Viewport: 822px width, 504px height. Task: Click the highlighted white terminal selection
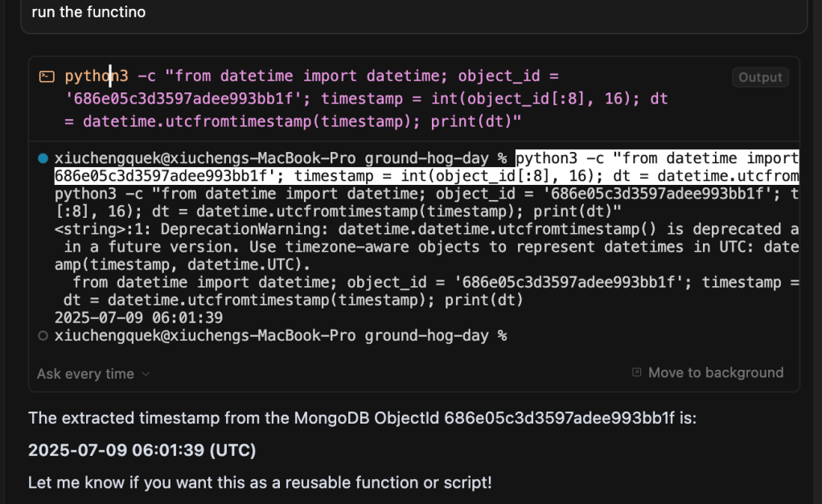[426, 167]
